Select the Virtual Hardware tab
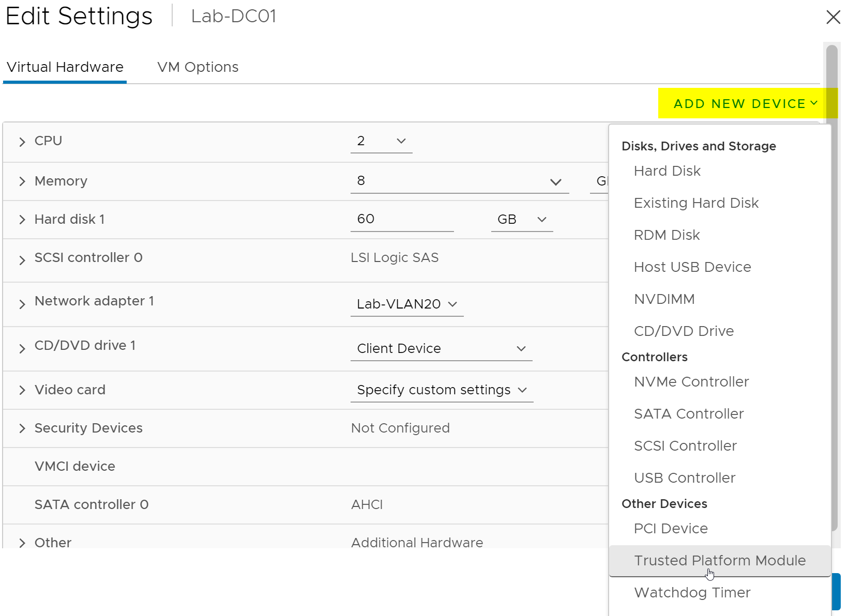 click(65, 67)
